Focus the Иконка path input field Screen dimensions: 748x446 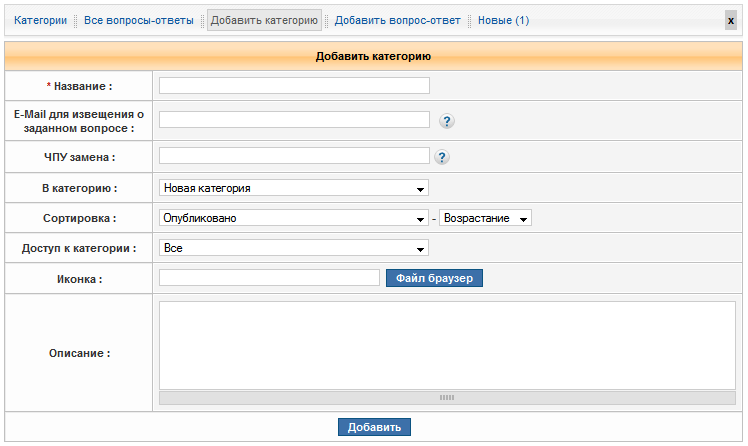[269, 278]
